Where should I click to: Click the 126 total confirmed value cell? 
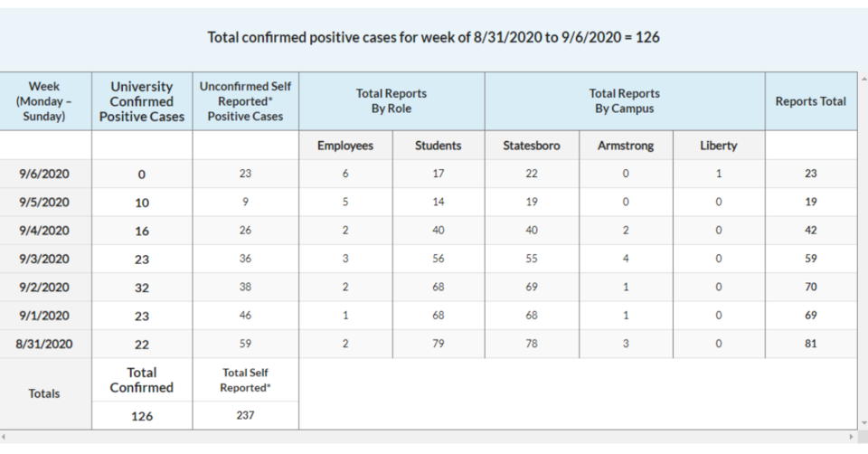tap(142, 416)
